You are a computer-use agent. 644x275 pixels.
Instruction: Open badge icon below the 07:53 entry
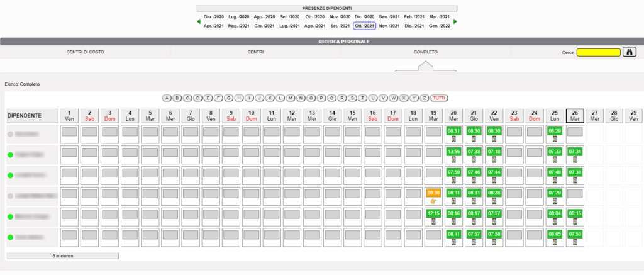[x=575, y=242]
